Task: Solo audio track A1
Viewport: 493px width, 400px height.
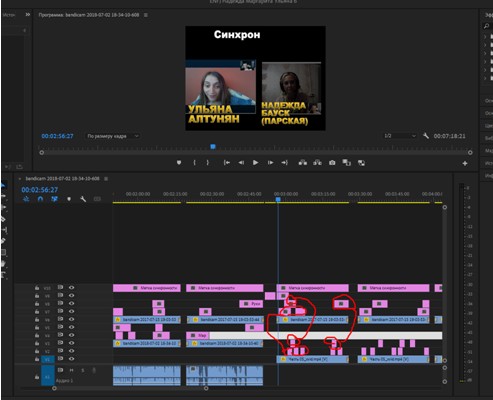Action: click(82, 370)
